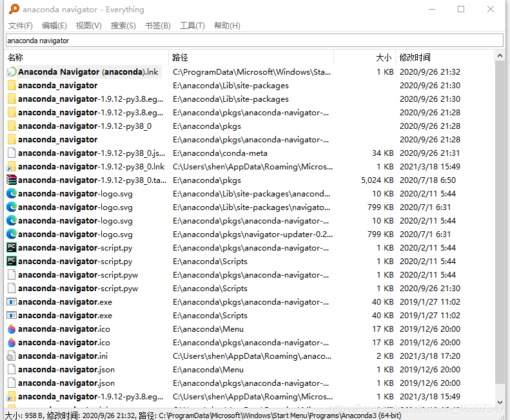Click the WinRAR archive icon of the py38_0.ta... file

click(12, 180)
